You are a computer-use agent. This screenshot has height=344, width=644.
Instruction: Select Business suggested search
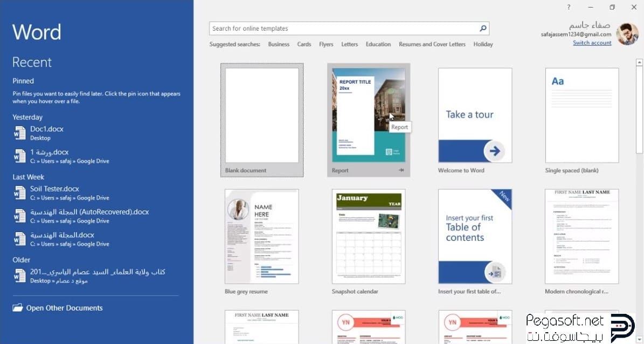click(x=279, y=44)
